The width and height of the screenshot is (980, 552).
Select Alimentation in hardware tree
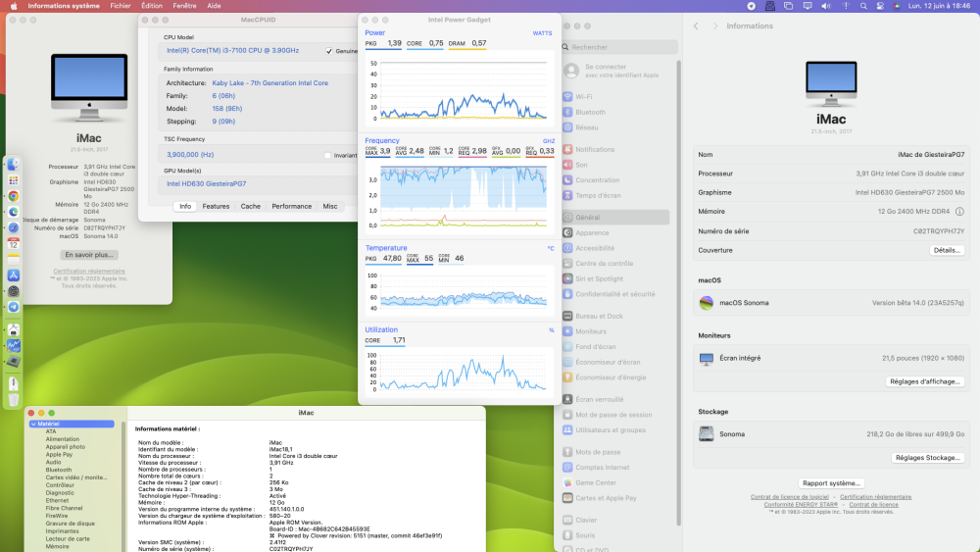click(63, 439)
